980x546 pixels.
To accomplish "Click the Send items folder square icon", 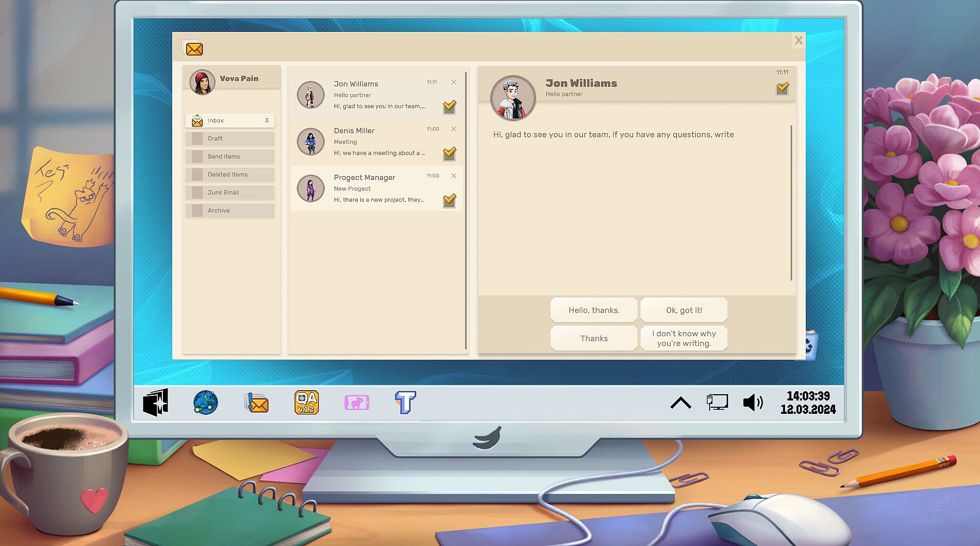I will pos(197,156).
